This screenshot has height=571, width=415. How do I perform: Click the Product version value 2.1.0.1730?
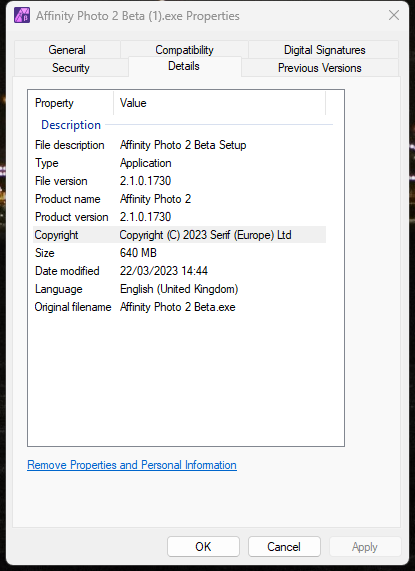pos(146,217)
